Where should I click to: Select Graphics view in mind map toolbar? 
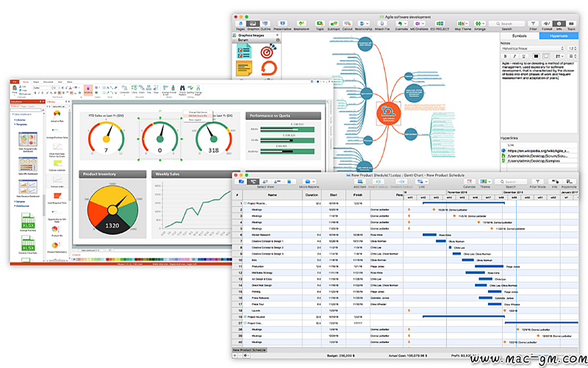point(253,24)
